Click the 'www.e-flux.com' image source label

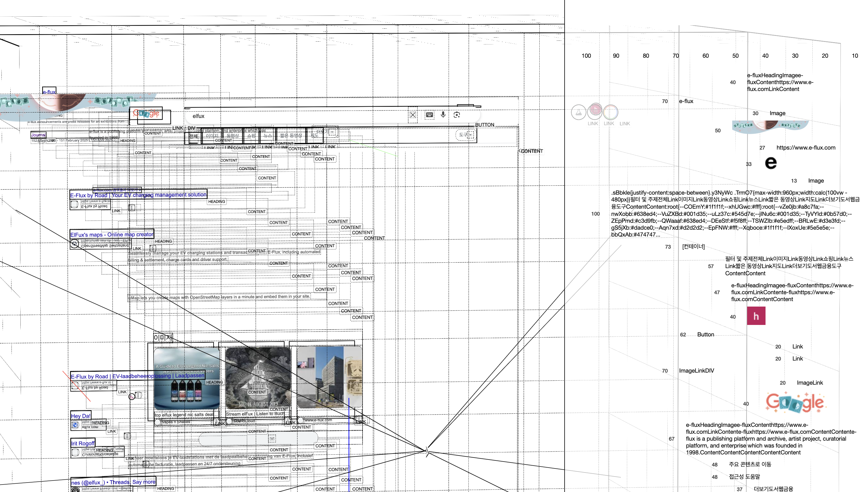click(x=318, y=420)
